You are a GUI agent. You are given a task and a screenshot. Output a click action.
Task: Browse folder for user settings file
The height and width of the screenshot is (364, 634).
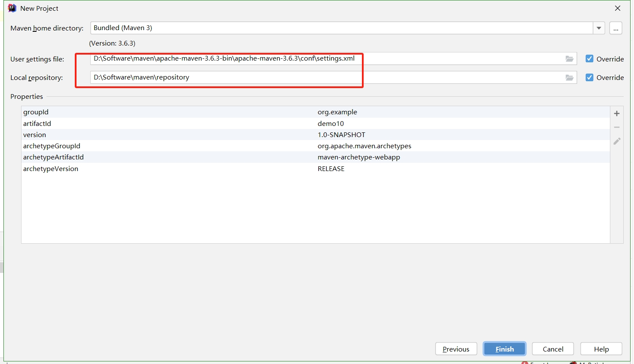tap(569, 59)
